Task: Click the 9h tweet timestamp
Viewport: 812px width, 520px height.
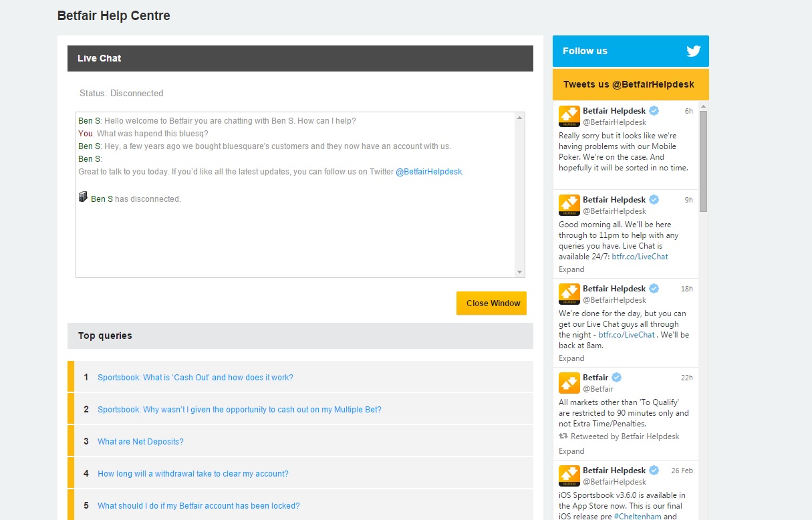Action: (689, 200)
